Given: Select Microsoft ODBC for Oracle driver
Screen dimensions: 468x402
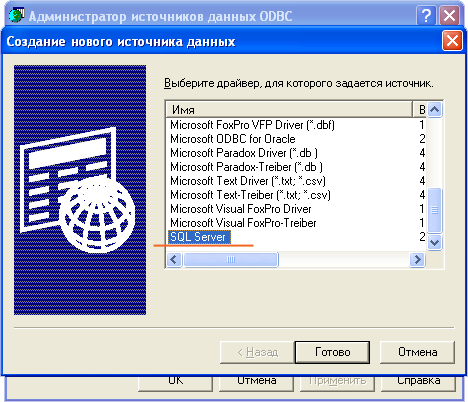Looking at the screenshot, I should click(233, 139).
